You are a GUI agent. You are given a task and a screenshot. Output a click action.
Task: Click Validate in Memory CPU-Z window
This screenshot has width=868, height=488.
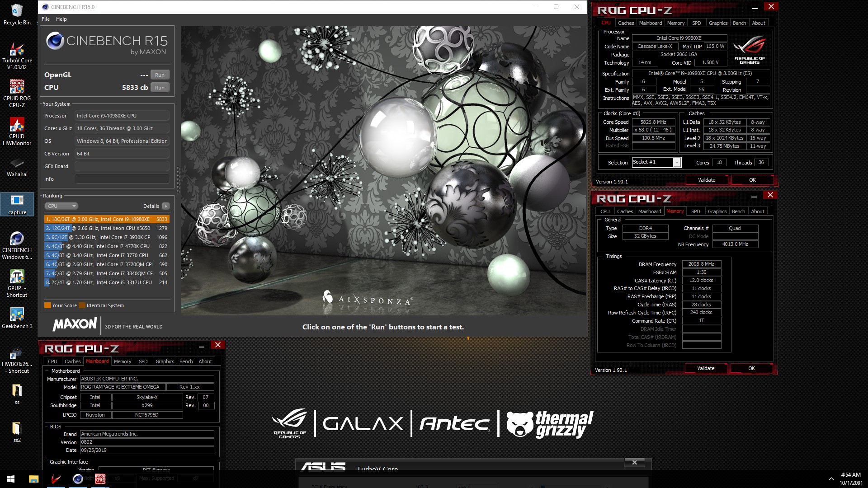(x=706, y=368)
